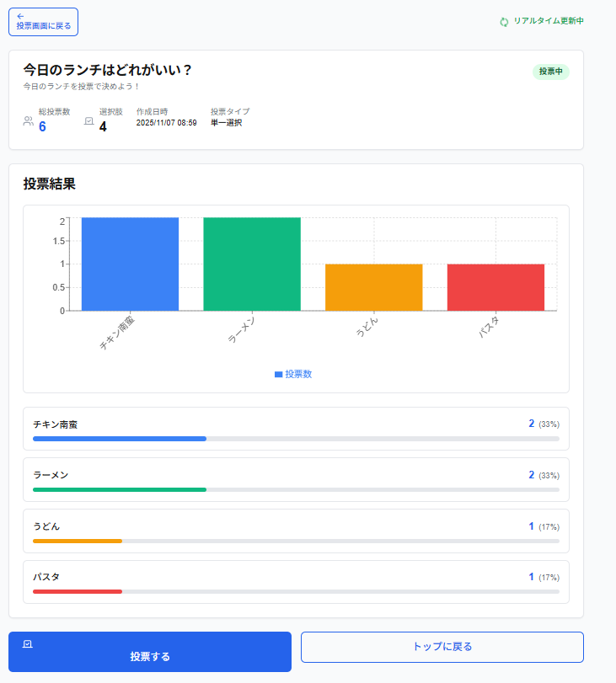Click the back arrow icon at top left

(x=20, y=16)
